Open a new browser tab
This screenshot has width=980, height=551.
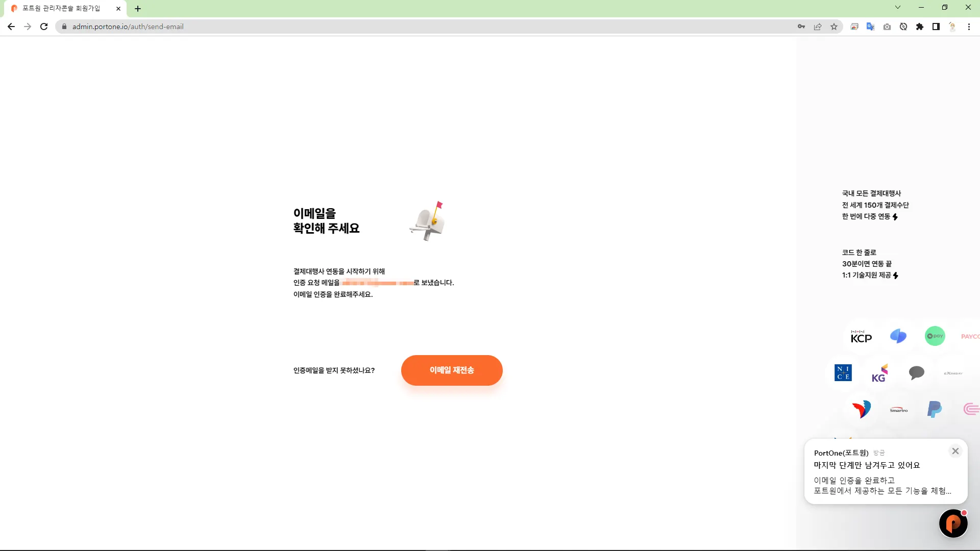click(x=138, y=9)
